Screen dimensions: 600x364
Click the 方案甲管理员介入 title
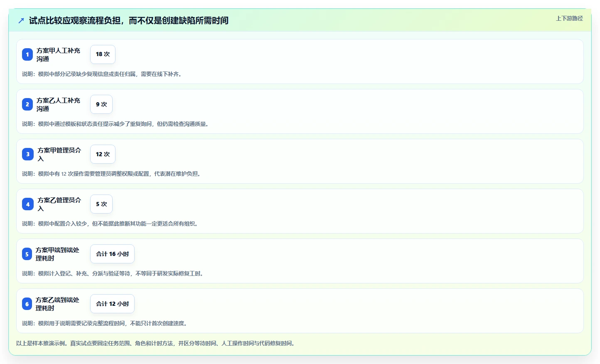point(59,154)
